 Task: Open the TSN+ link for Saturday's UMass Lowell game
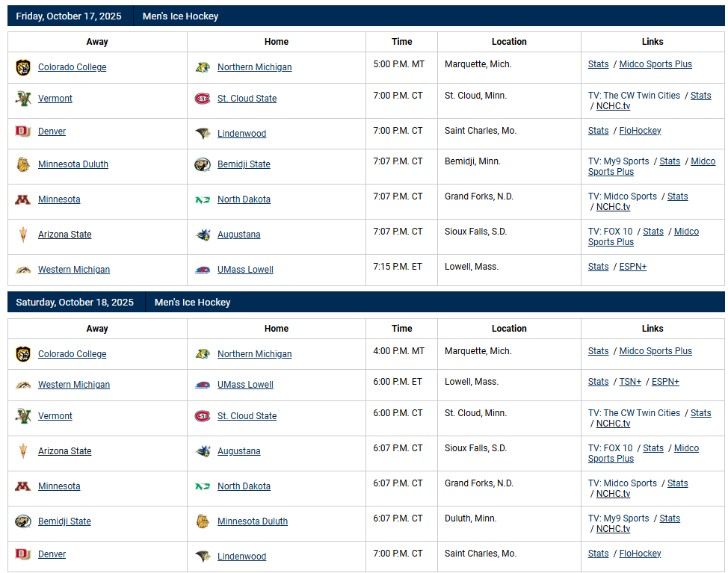(x=630, y=382)
